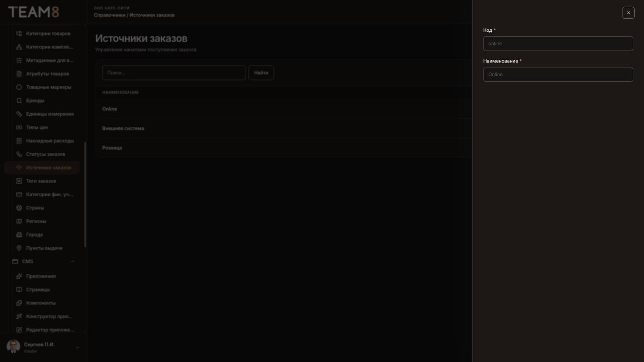Collapse the CMS section chevron

point(72,261)
